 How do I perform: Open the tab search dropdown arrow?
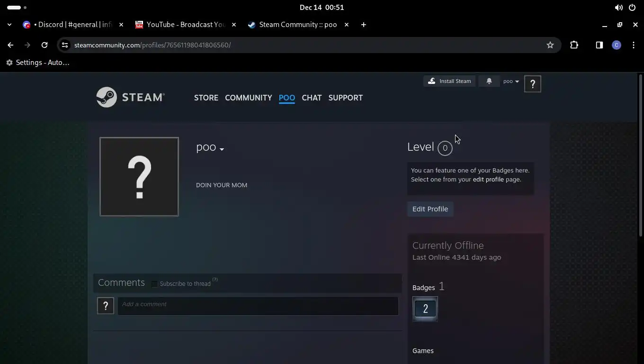tap(9, 25)
